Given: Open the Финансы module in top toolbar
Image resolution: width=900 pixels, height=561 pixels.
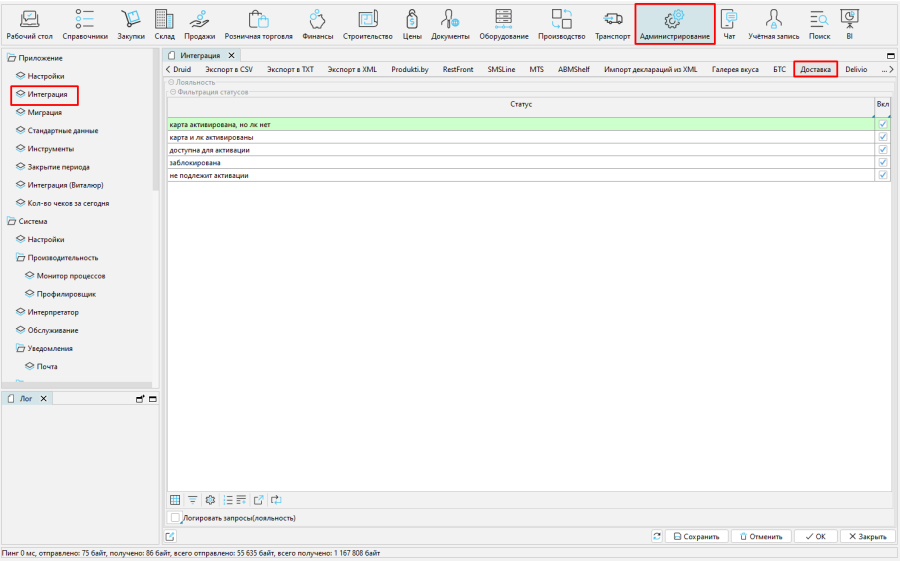Looking at the screenshot, I should click(x=317, y=24).
